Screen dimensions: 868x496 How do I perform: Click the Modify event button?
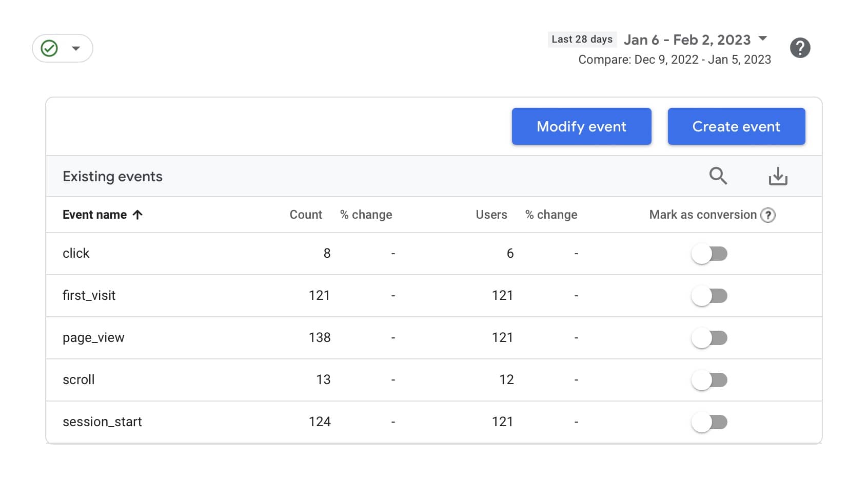coord(581,126)
